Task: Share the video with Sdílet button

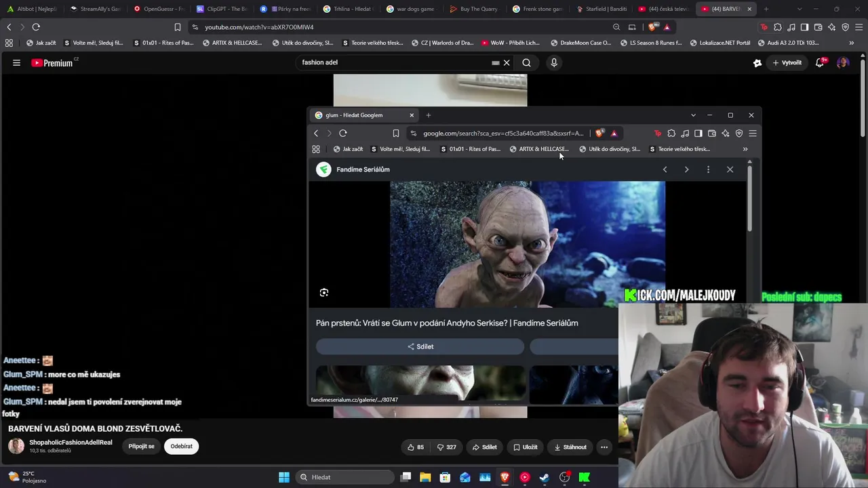Action: coord(484,447)
